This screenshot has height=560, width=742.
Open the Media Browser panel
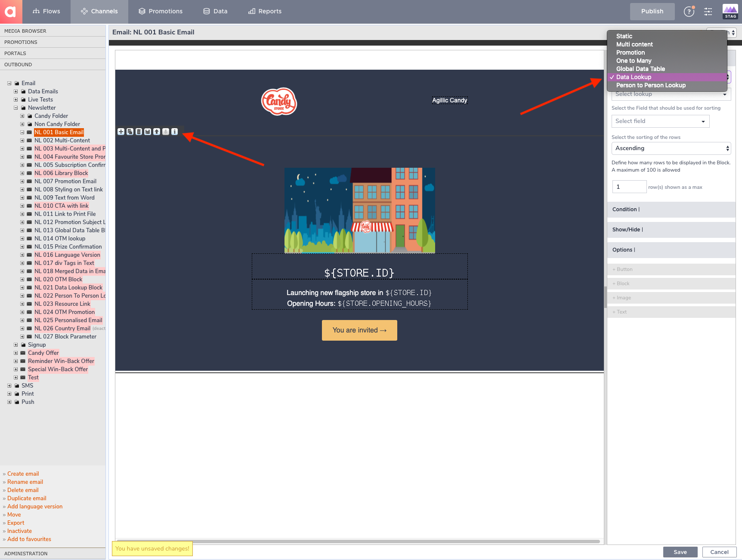53,31
